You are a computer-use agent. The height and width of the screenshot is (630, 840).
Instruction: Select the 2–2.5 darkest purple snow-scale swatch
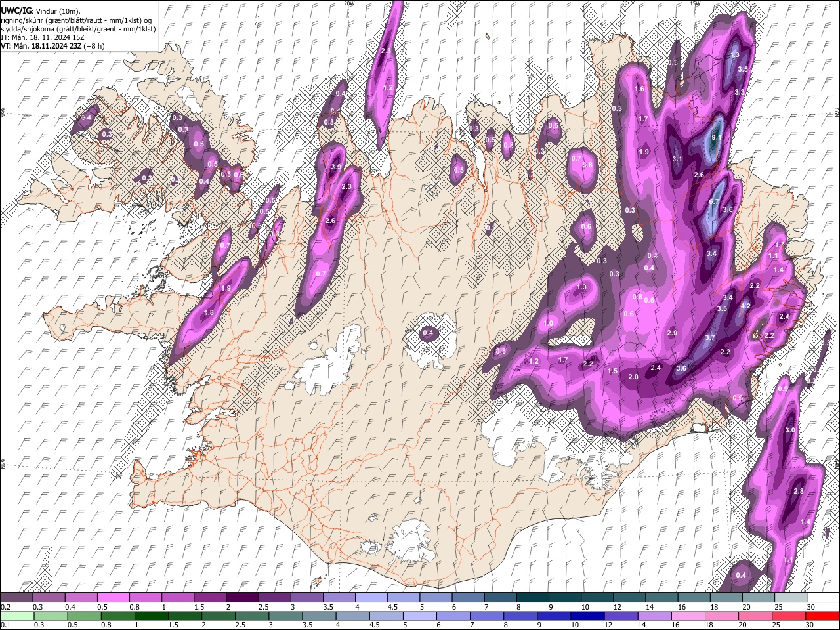click(x=241, y=597)
